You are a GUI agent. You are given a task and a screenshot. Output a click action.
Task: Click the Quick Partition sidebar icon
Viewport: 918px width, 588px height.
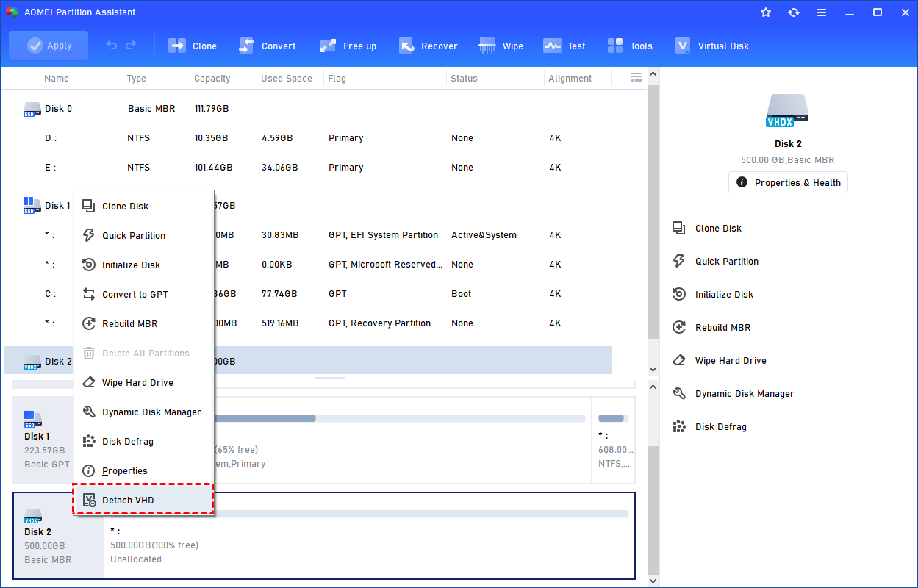point(678,261)
